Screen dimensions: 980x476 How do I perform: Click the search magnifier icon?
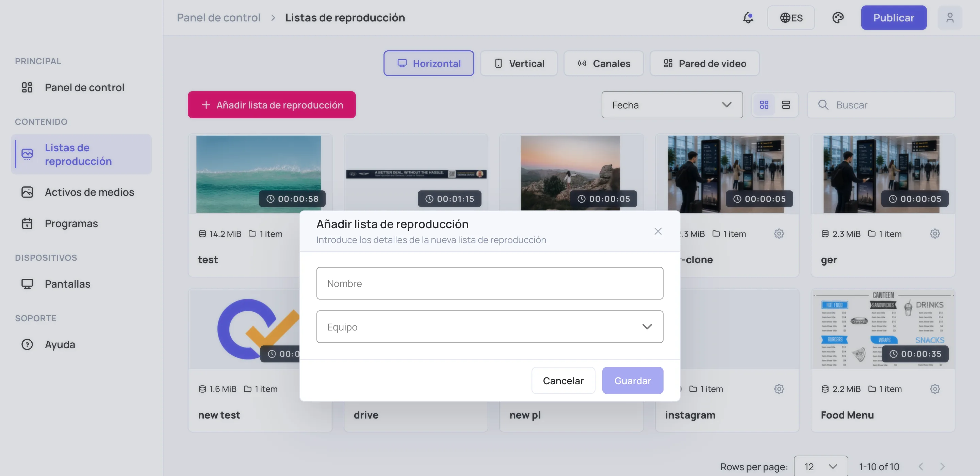pyautogui.click(x=823, y=105)
